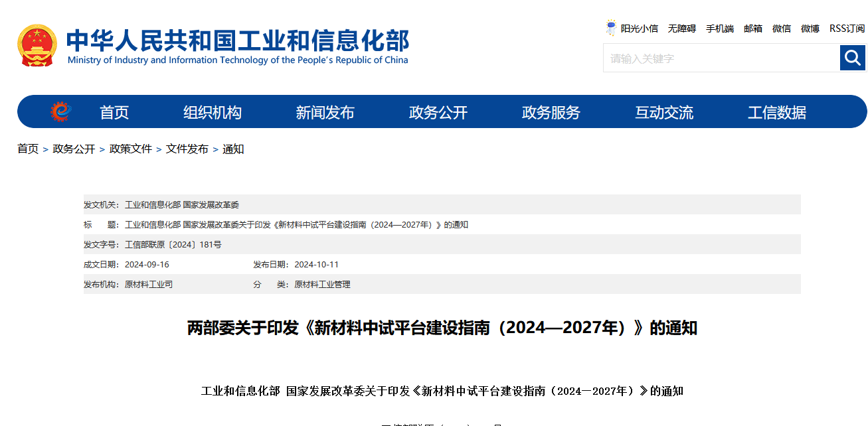Open the 工信数据 navigation item

[x=777, y=113]
